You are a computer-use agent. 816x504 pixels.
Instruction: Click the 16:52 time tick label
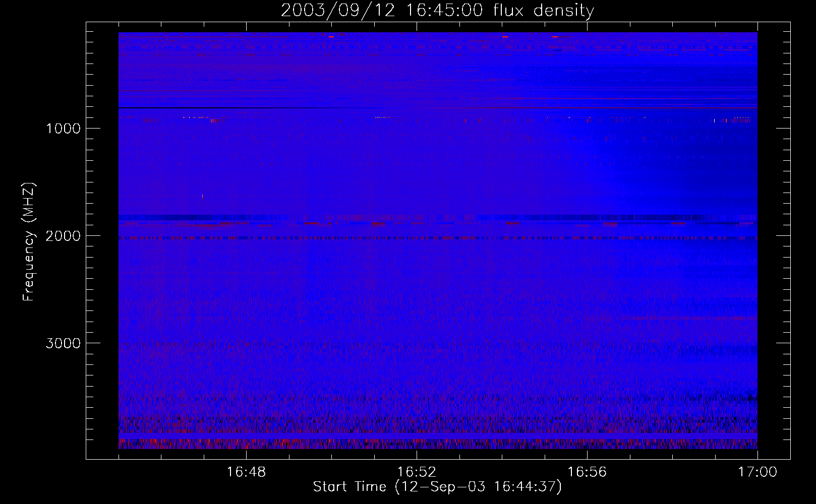417,472
